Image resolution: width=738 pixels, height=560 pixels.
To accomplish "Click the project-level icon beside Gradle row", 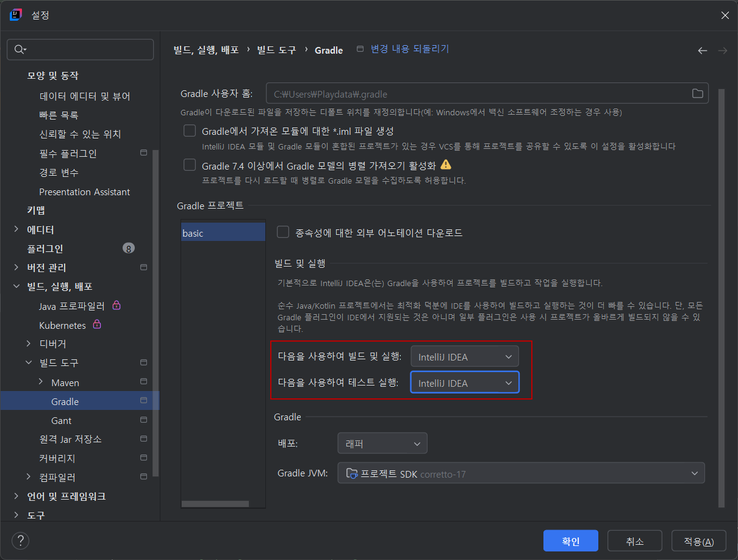I will [144, 401].
